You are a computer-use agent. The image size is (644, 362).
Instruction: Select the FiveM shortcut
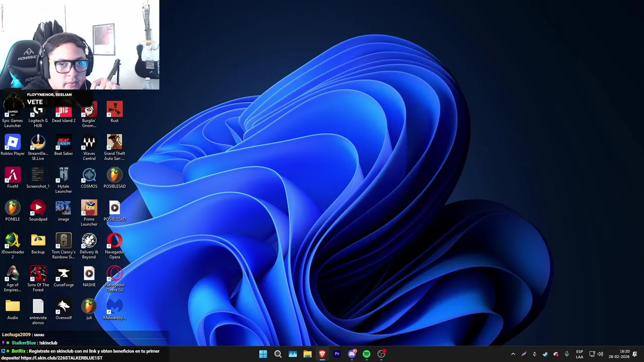tap(13, 177)
